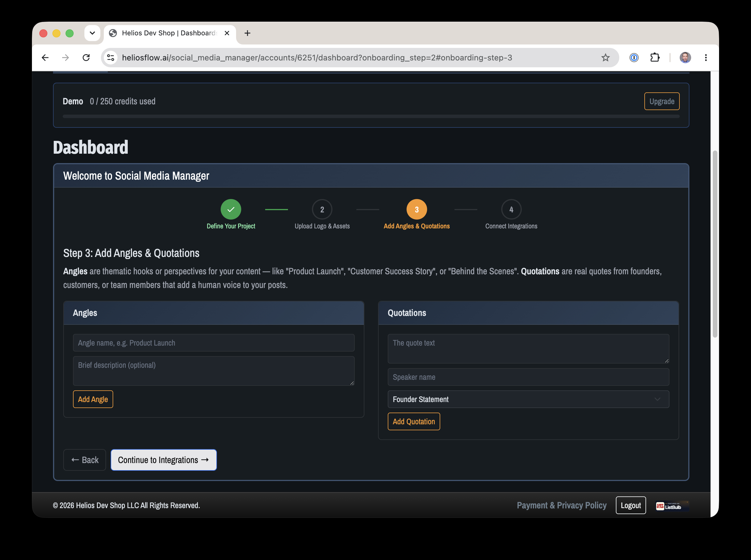Image resolution: width=751 pixels, height=560 pixels.
Task: Click the address bar URL
Action: 317,58
